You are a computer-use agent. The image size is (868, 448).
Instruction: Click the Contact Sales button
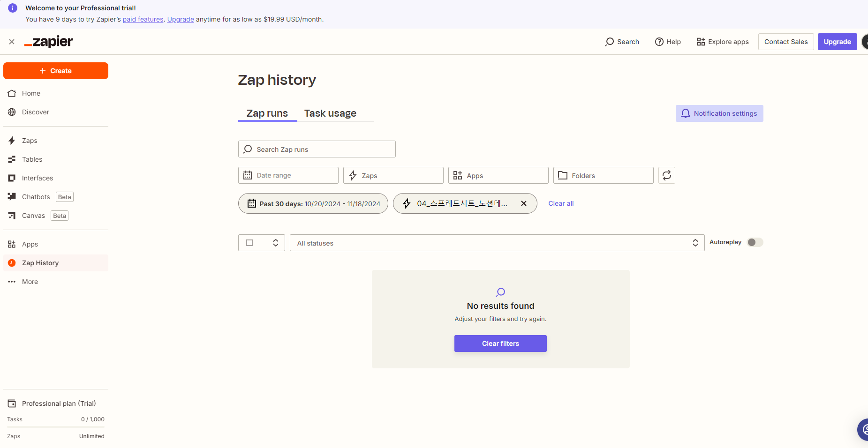[x=786, y=42]
